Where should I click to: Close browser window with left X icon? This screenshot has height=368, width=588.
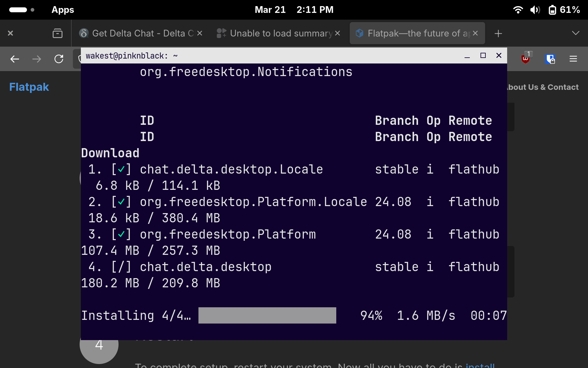coord(10,33)
